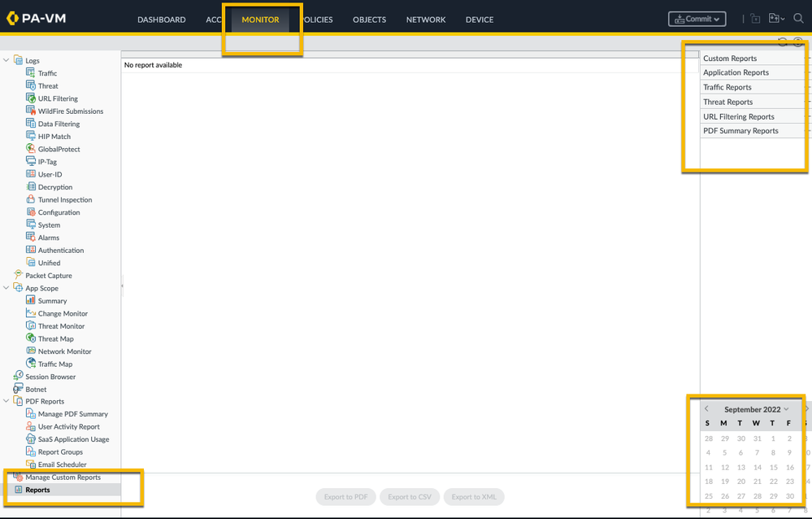Switch to the OBJECTS tab
Image resolution: width=812 pixels, height=519 pixels.
coord(369,20)
